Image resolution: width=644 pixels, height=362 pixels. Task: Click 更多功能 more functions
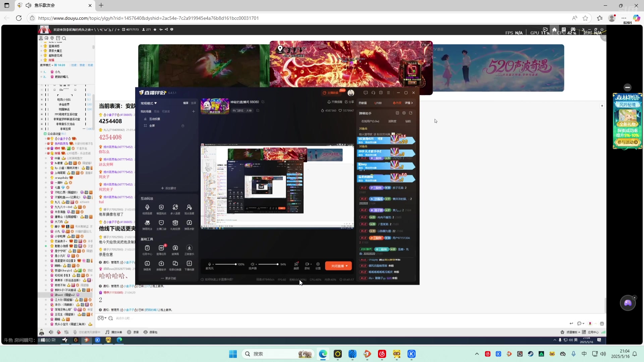pos(168,278)
